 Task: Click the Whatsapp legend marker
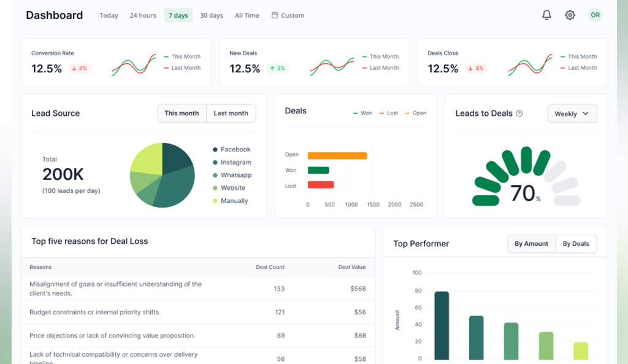coord(214,175)
